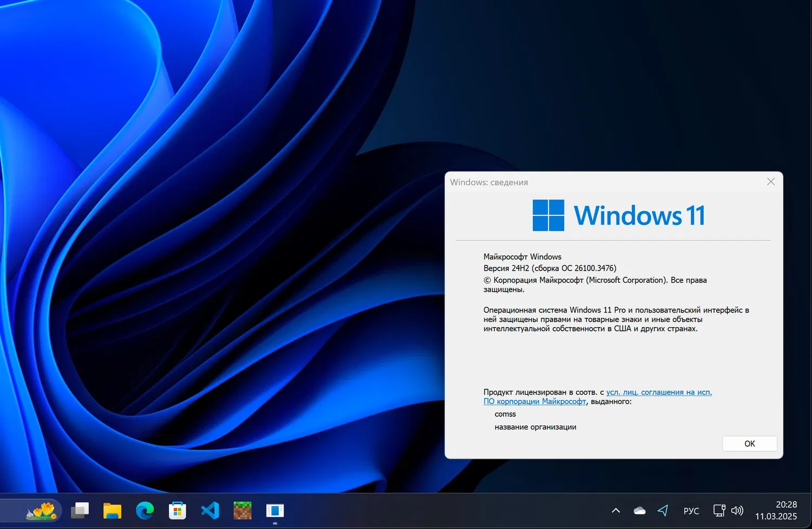The height and width of the screenshot is (529, 812).
Task: Open Task View from the taskbar
Action: click(x=80, y=511)
